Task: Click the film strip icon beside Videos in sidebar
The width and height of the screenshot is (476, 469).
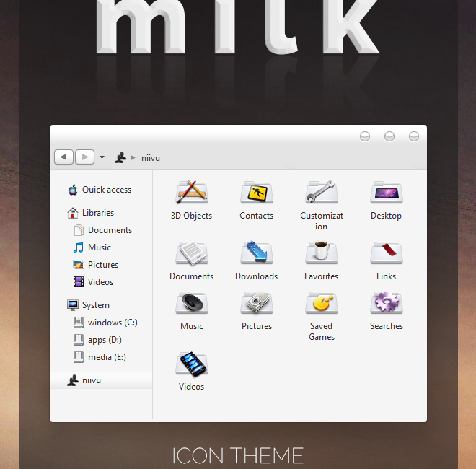Action: coord(79,282)
